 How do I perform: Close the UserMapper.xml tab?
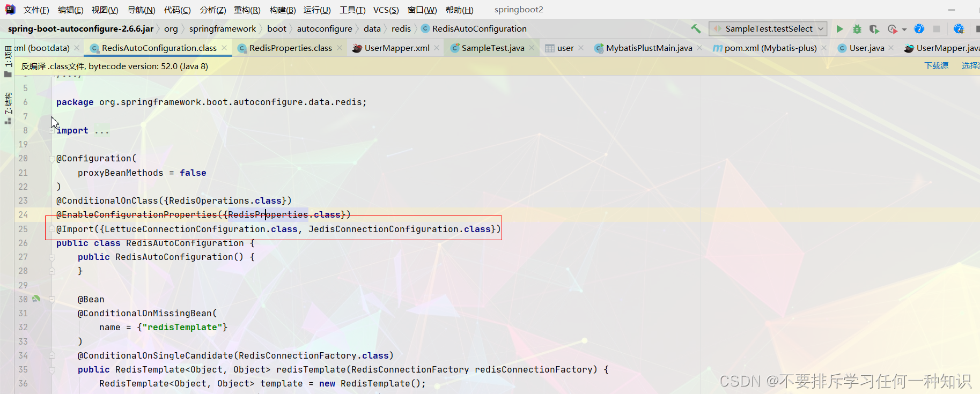(x=437, y=48)
